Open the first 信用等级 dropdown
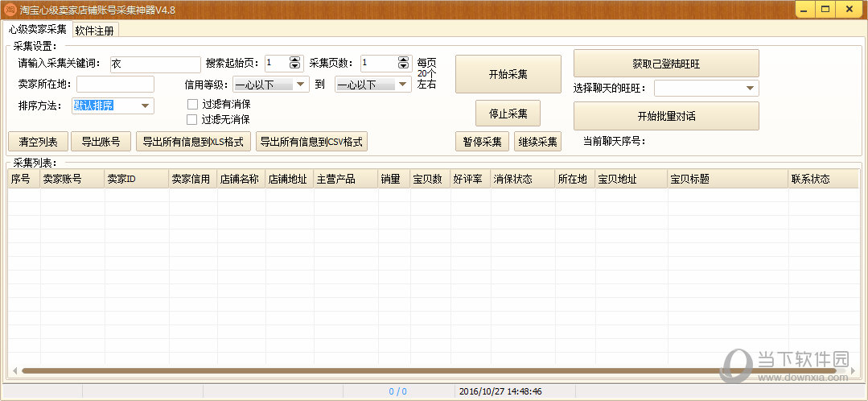 (x=270, y=85)
